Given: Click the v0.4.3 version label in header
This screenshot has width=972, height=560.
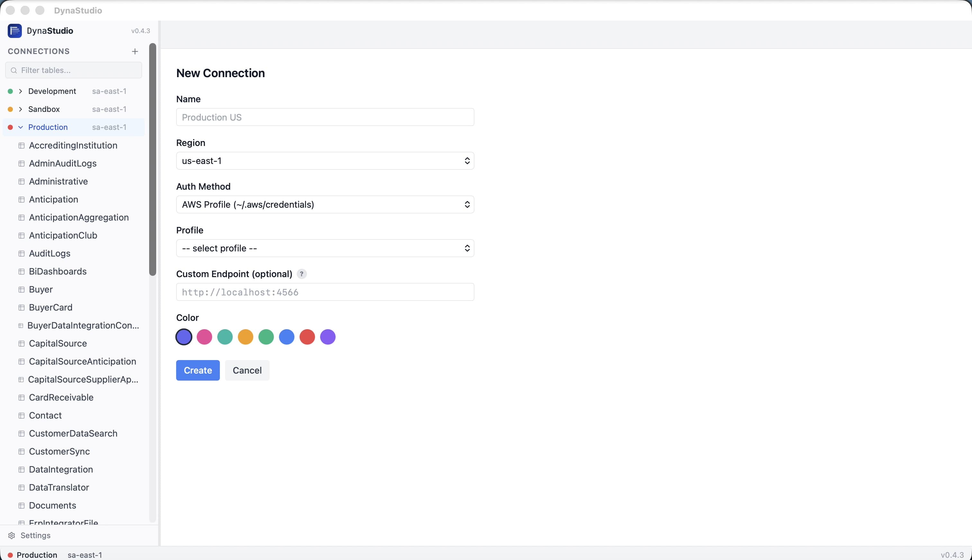Looking at the screenshot, I should [140, 31].
